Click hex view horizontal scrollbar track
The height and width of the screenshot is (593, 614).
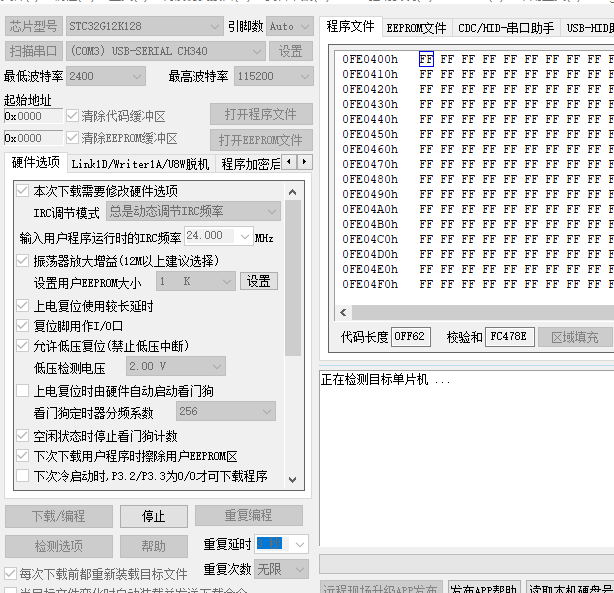click(482, 312)
